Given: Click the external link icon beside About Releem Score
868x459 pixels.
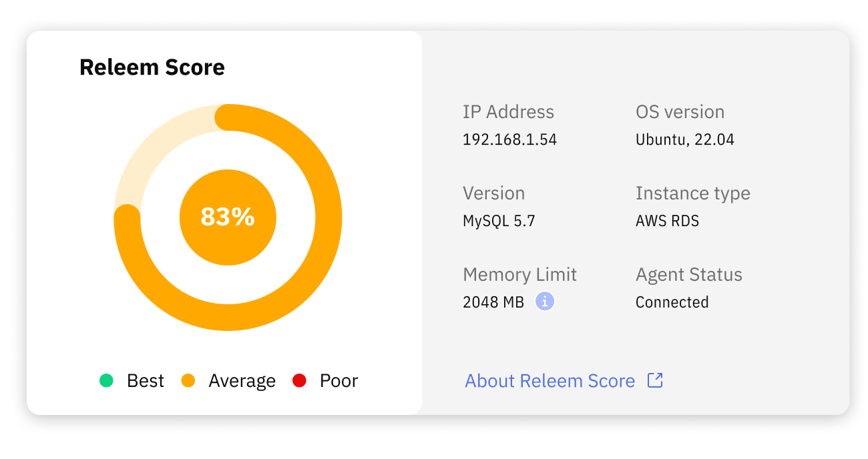Looking at the screenshot, I should tap(655, 380).
